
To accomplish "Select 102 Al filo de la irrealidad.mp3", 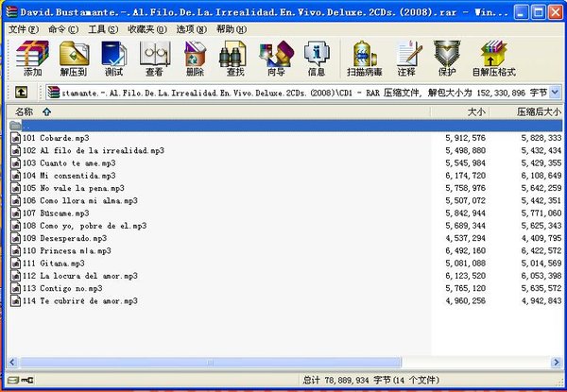I will tap(94, 150).
